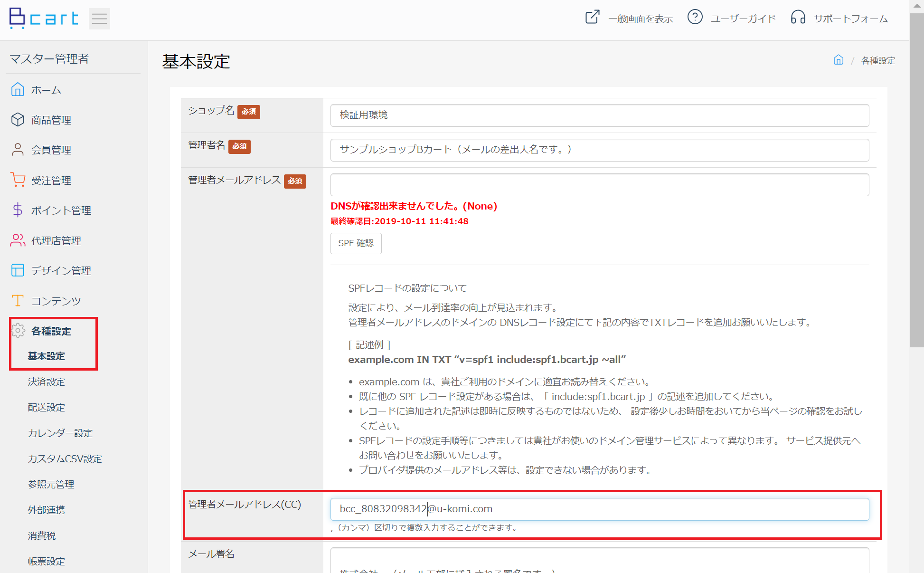Click the home breadcrumb icon

(839, 60)
